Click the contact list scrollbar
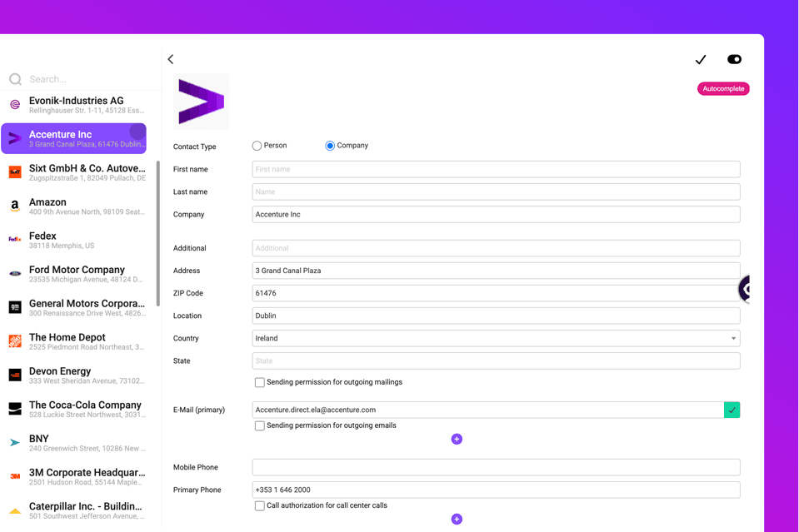799x532 pixels. 158,234
